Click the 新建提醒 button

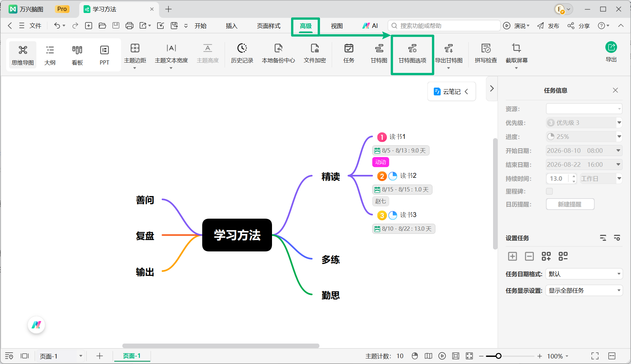pos(570,204)
